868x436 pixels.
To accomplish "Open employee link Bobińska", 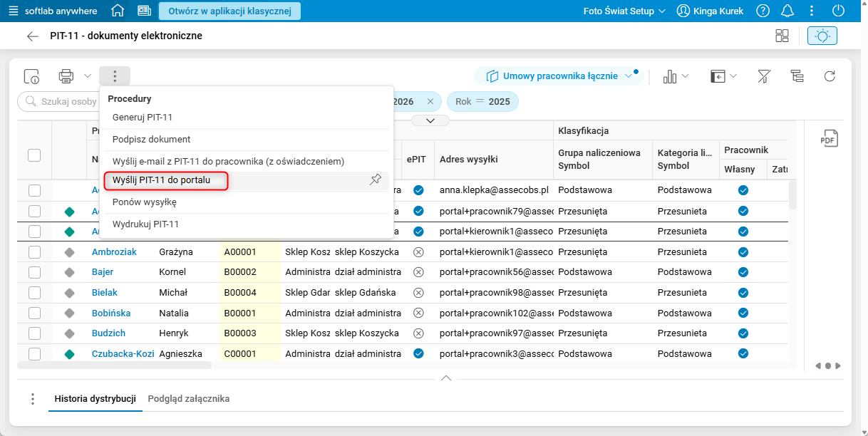I will (110, 313).
